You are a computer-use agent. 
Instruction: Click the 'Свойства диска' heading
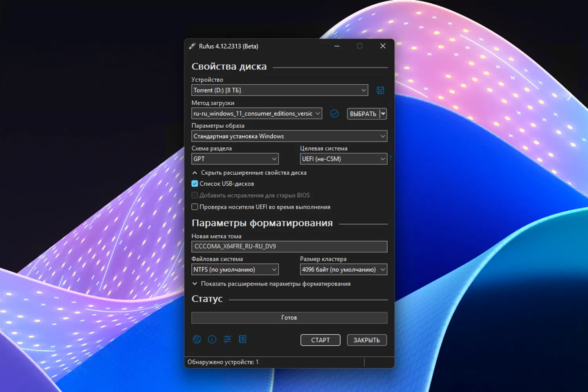[229, 67]
